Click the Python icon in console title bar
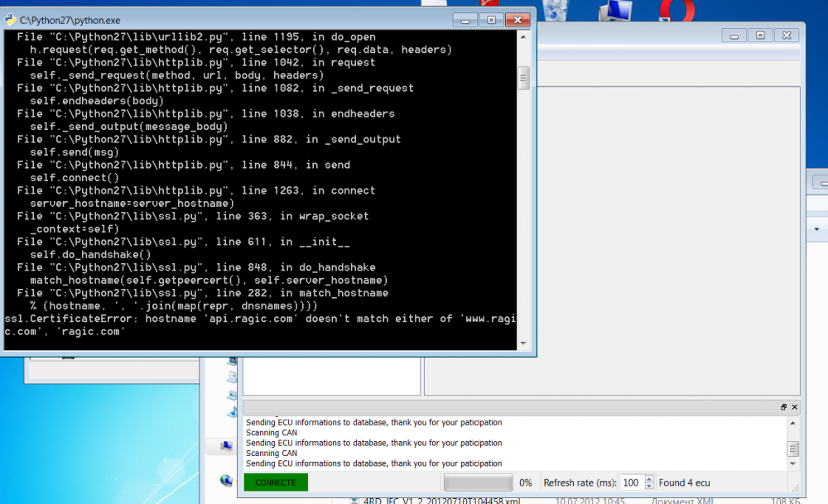Viewport: 828px width, 504px height. (10, 20)
